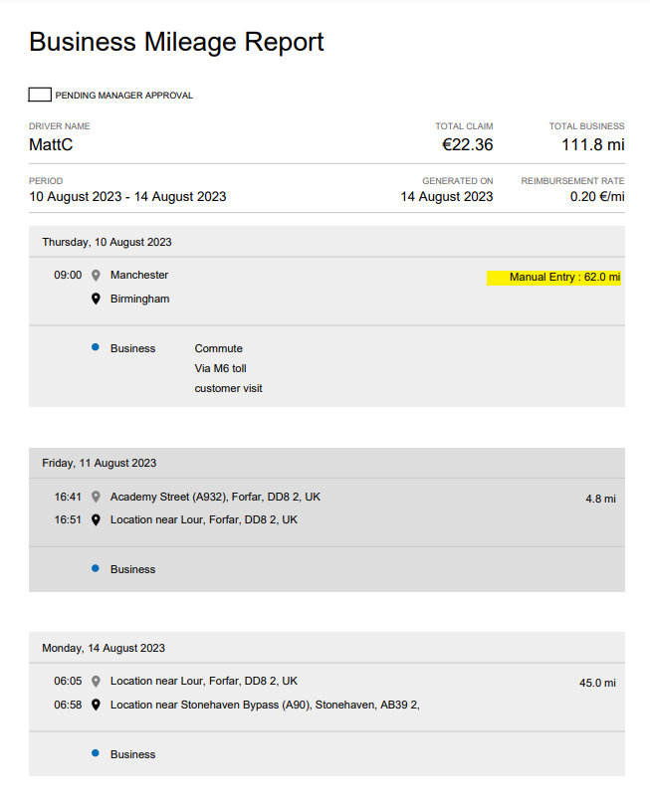
Task: Select the Friday, 11 August 2023 header
Action: pos(99,463)
